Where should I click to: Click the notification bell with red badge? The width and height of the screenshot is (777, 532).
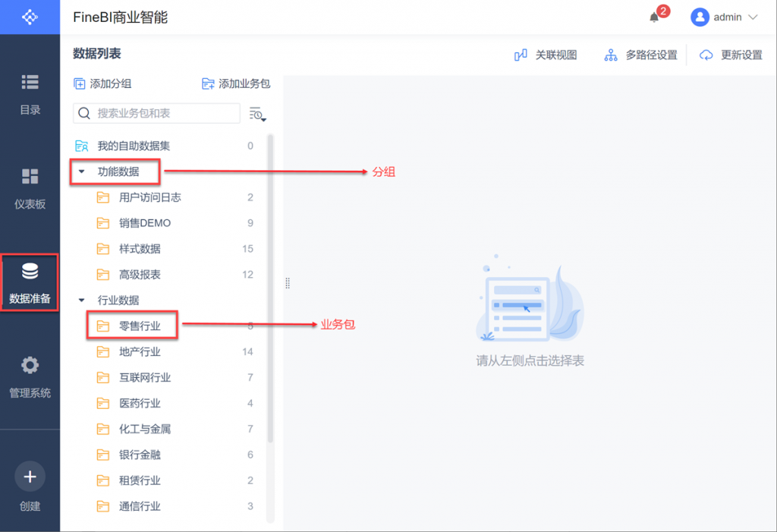coord(656,16)
